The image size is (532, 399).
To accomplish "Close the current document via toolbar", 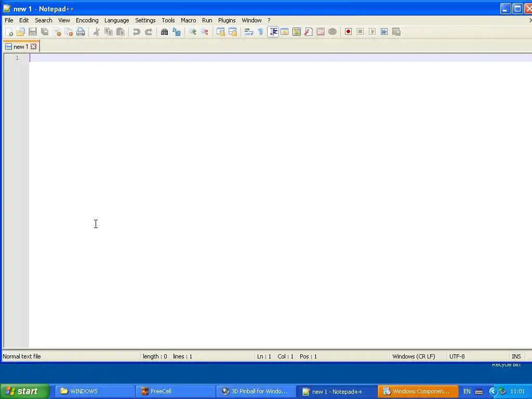I will point(57,32).
